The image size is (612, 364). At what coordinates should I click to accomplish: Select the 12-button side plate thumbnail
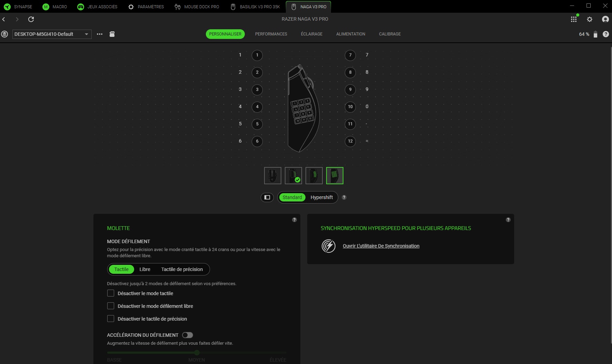pos(335,176)
